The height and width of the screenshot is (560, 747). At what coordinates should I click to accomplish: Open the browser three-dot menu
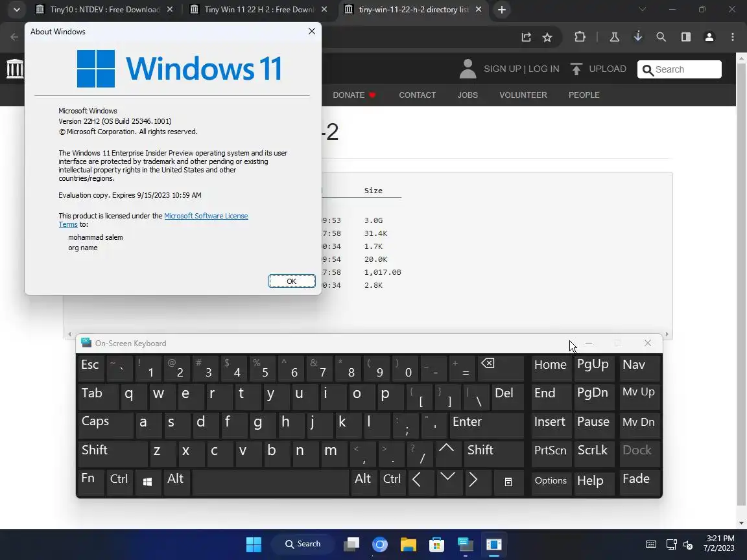733,37
